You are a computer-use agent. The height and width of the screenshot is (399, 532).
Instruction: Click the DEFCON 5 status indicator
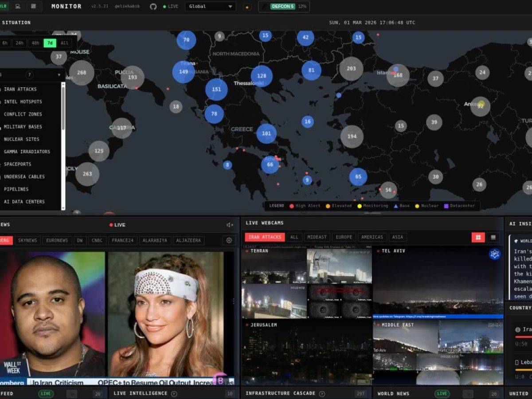pyautogui.click(x=284, y=7)
